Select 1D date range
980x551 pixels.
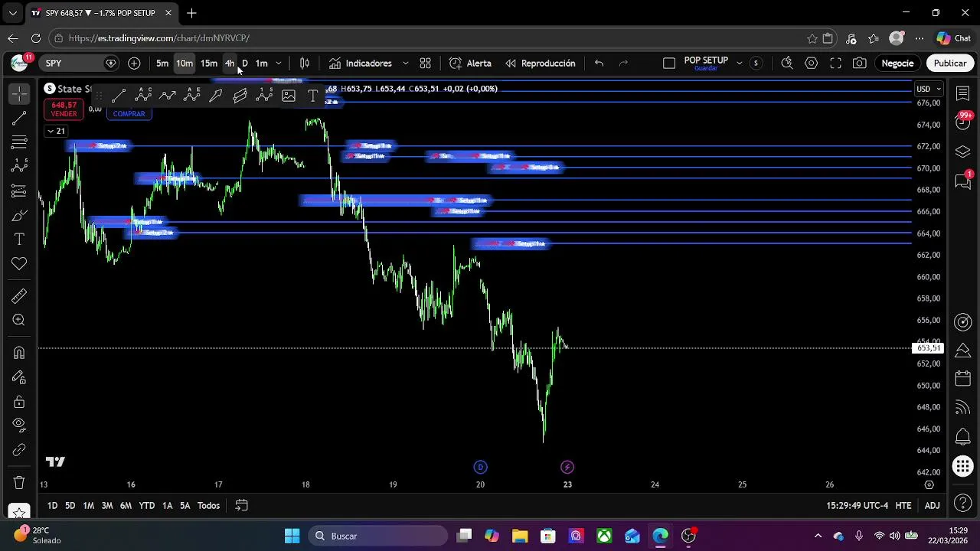point(52,506)
